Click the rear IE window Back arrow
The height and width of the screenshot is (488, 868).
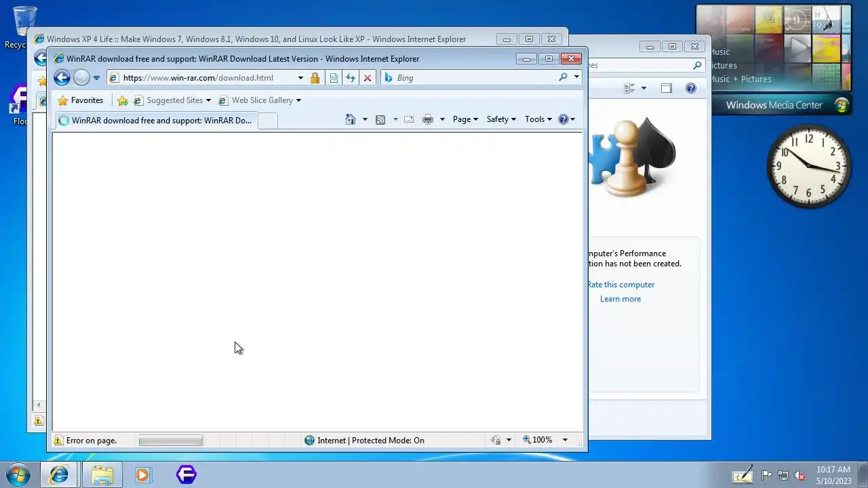[x=41, y=58]
